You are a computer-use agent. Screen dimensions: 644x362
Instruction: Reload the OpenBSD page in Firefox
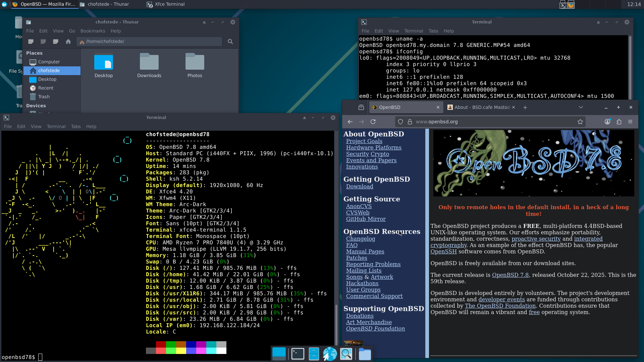[x=373, y=122]
